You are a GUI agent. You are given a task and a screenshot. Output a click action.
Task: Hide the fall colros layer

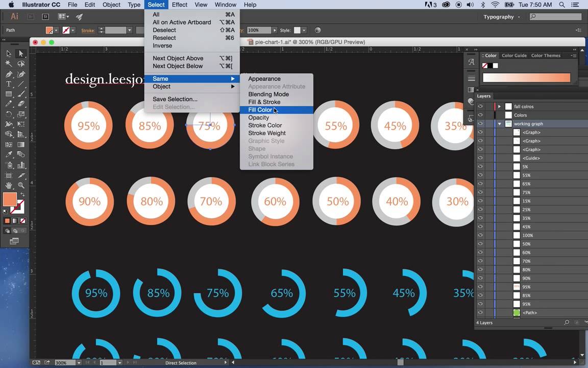coord(480,106)
